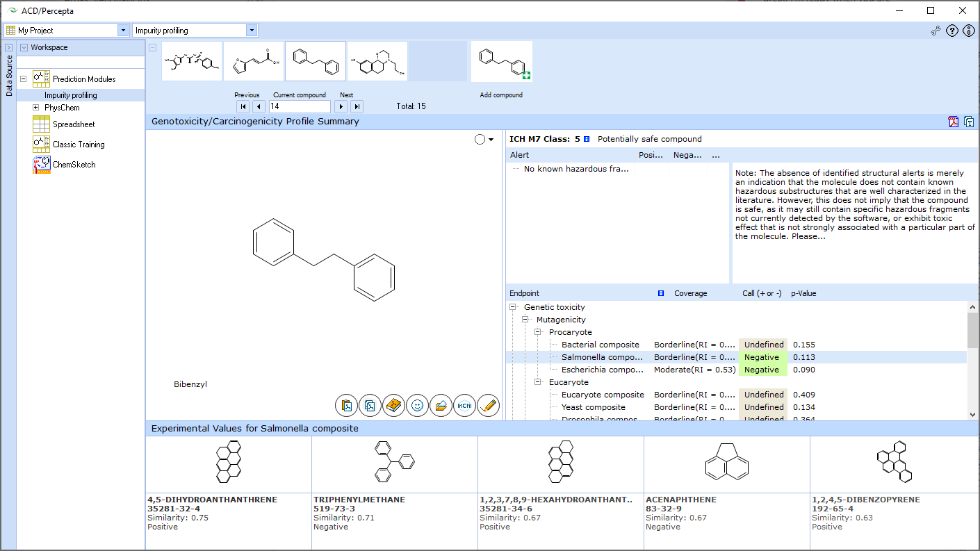Viewport: 980px width, 551px height.
Task: Click the Add compound thumbnail
Action: pos(501,63)
